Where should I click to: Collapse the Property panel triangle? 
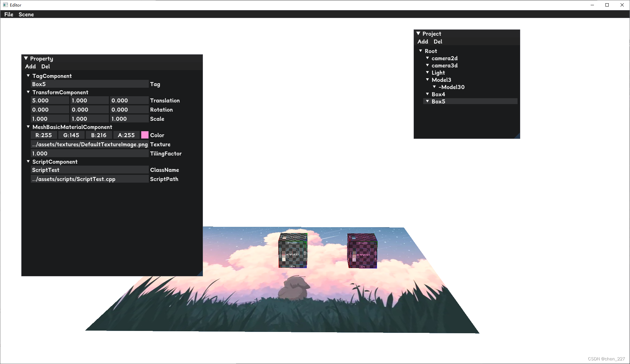[26, 59]
